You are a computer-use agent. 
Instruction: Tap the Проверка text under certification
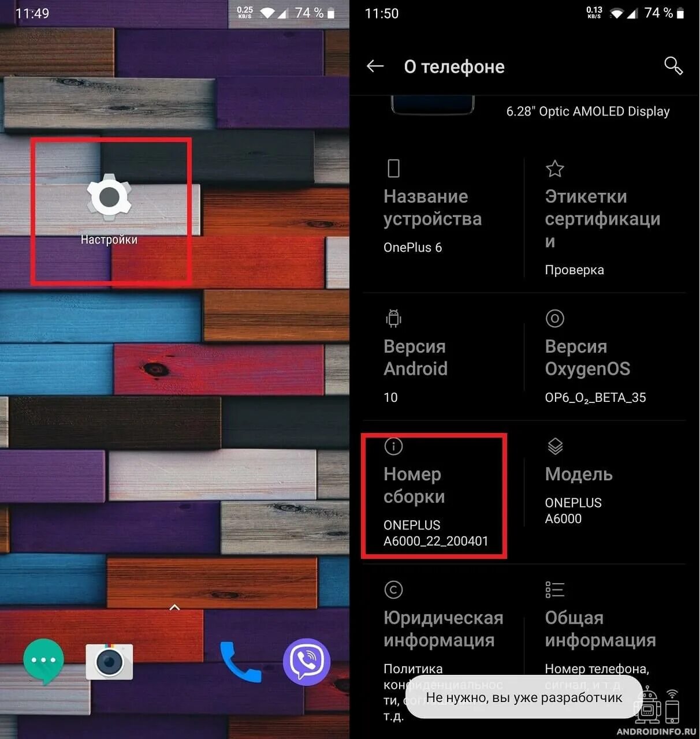point(575,270)
